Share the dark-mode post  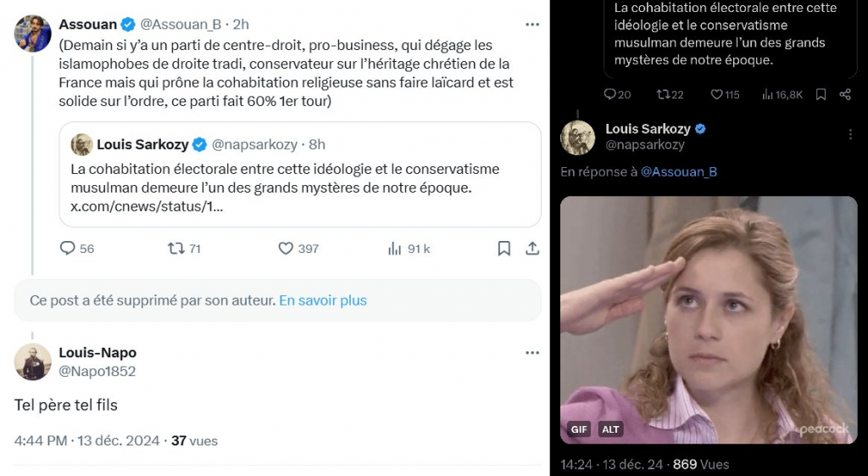coord(845,94)
